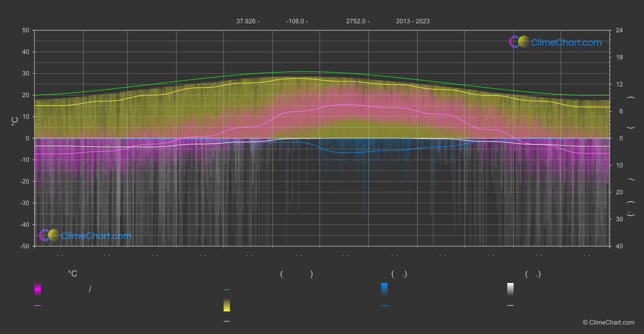Click the 50 tick label on temperature axis

[x=26, y=30]
